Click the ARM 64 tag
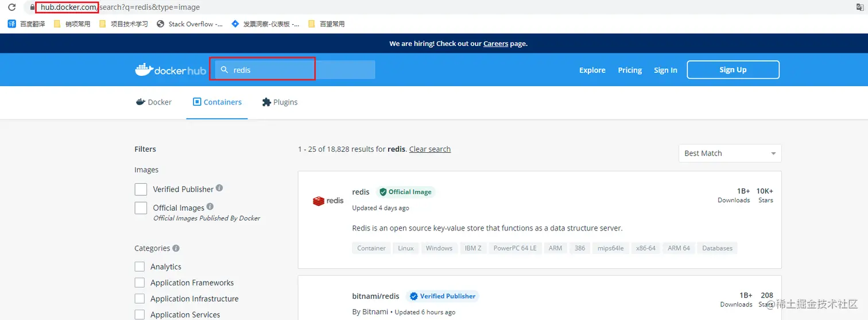868x320 pixels. point(679,248)
